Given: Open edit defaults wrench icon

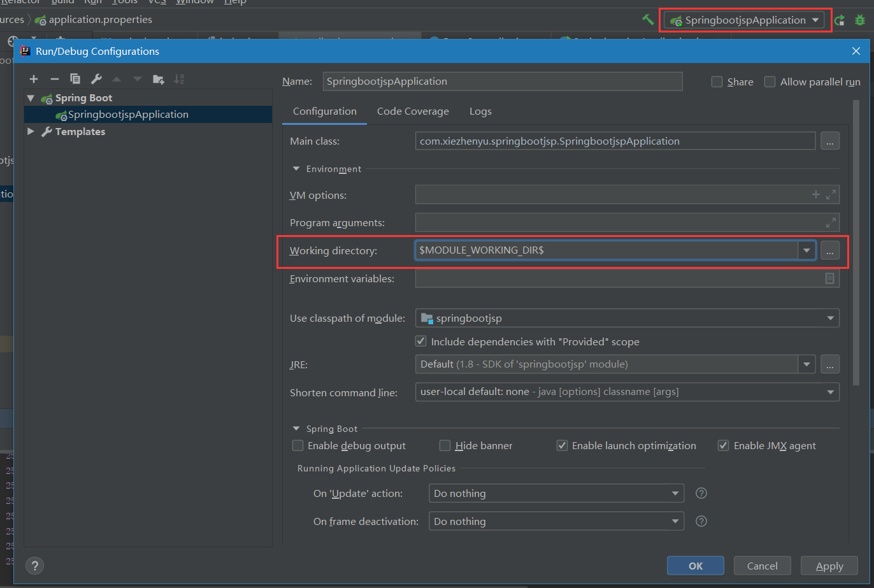Looking at the screenshot, I should (96, 79).
